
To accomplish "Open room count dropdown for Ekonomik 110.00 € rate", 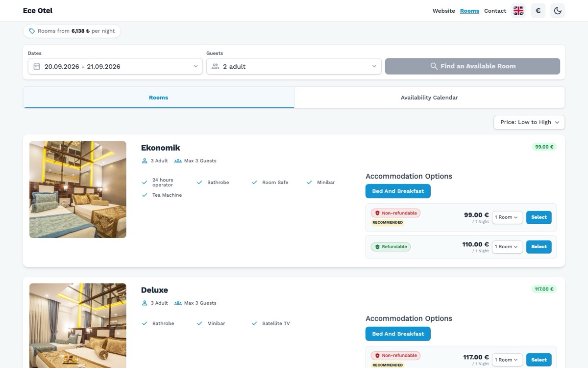I will [507, 247].
